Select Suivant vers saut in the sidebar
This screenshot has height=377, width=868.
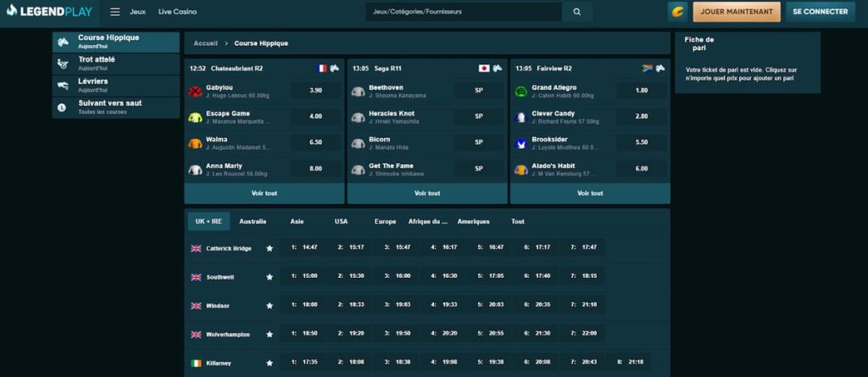115,108
